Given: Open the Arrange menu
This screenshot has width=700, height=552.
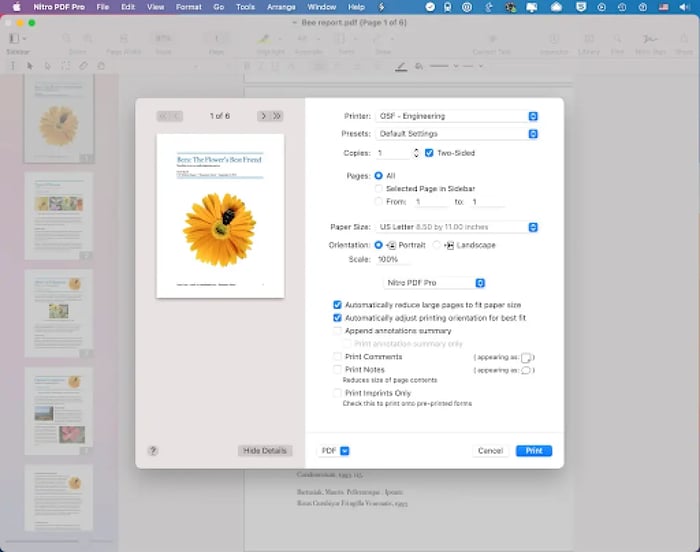Looking at the screenshot, I should click(x=281, y=7).
